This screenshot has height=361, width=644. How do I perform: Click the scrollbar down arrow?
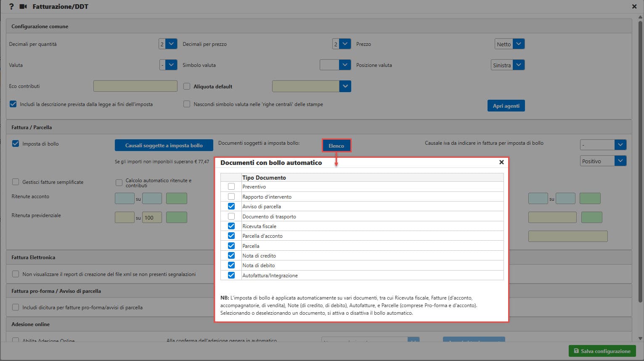pyautogui.click(x=640, y=338)
